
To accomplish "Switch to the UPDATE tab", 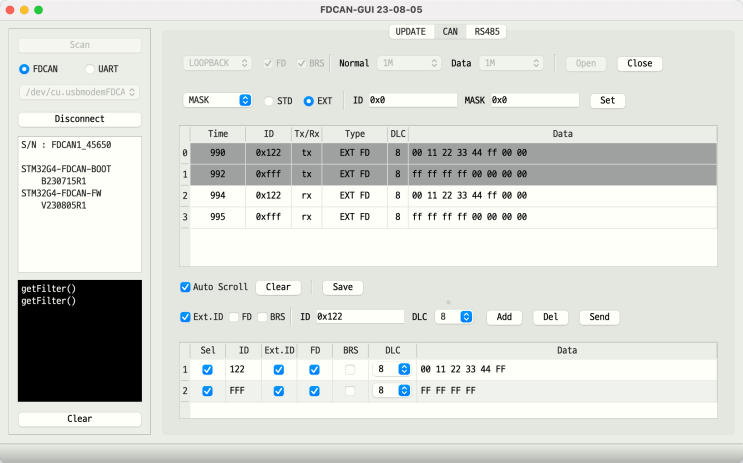I will click(411, 32).
